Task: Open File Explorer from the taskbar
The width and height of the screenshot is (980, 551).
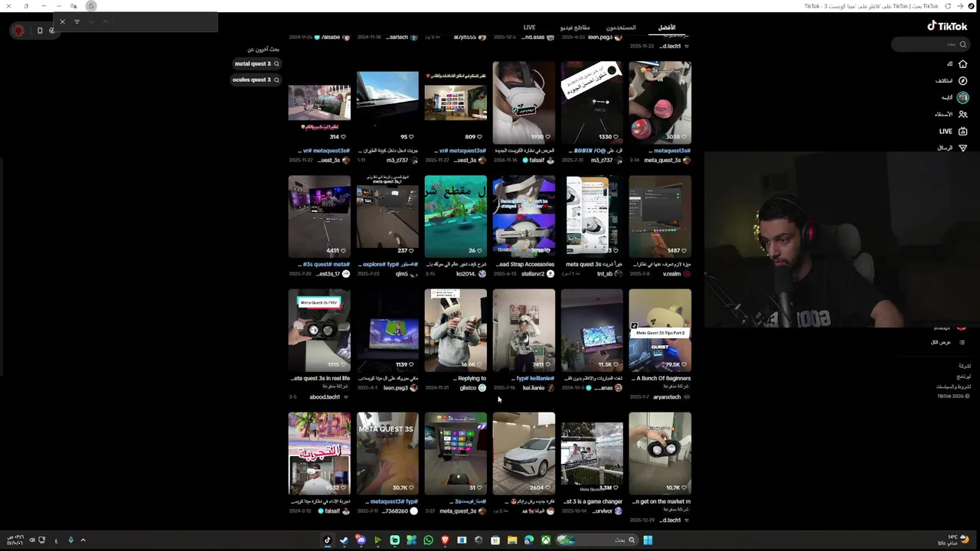Action: point(512,540)
